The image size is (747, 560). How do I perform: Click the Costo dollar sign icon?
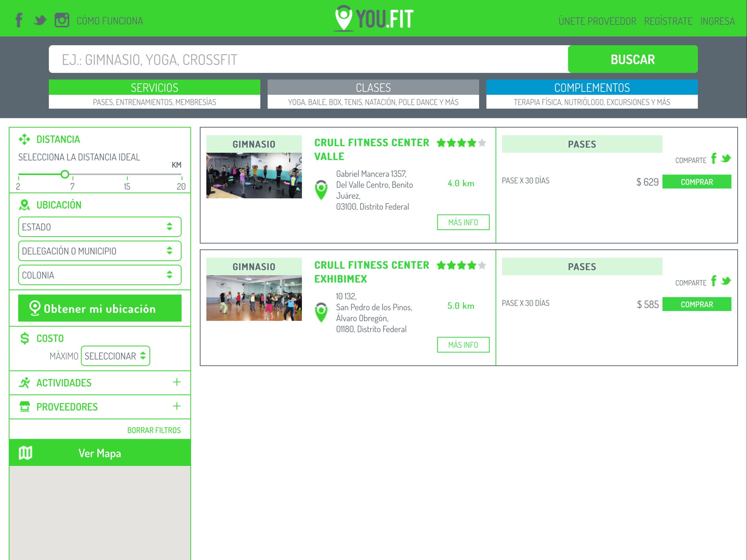coord(24,338)
